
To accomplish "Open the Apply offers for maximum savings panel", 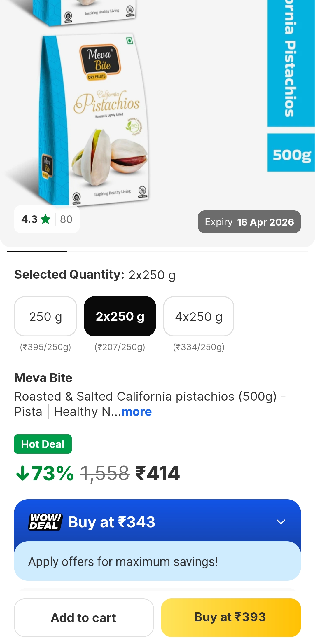I will coord(157,561).
